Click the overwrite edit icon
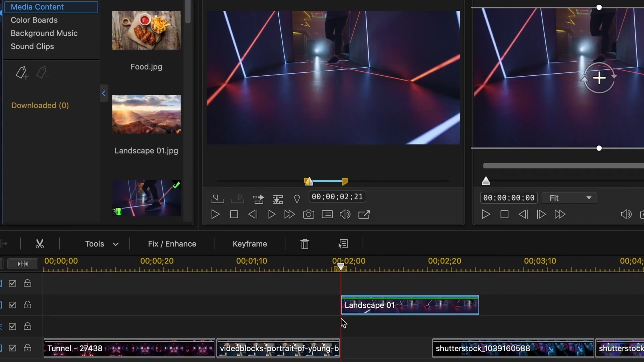The image size is (644, 362). 278,199
